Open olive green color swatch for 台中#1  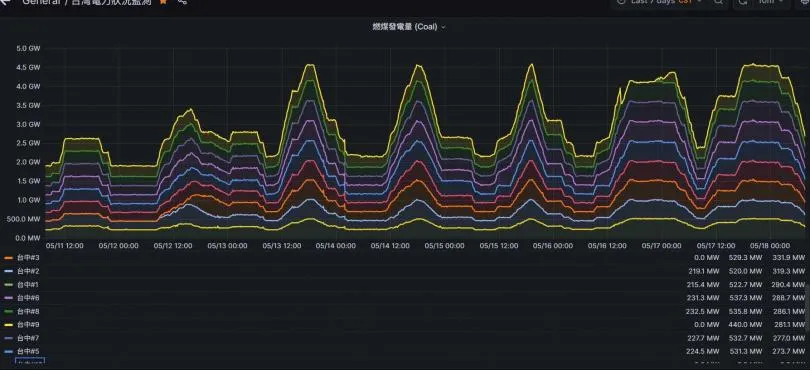click(x=8, y=284)
